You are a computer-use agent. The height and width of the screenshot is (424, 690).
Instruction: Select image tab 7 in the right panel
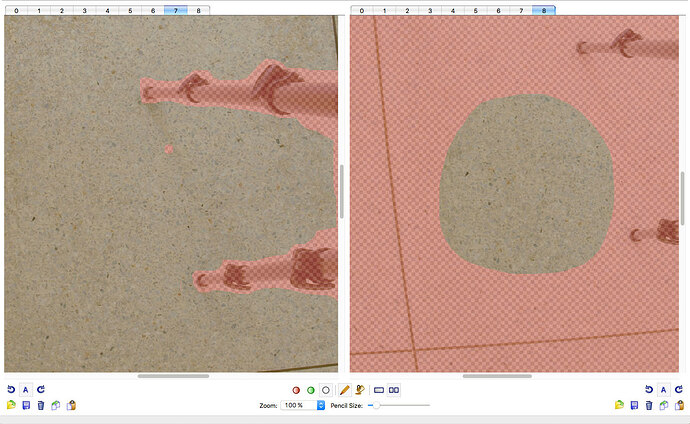click(x=521, y=11)
